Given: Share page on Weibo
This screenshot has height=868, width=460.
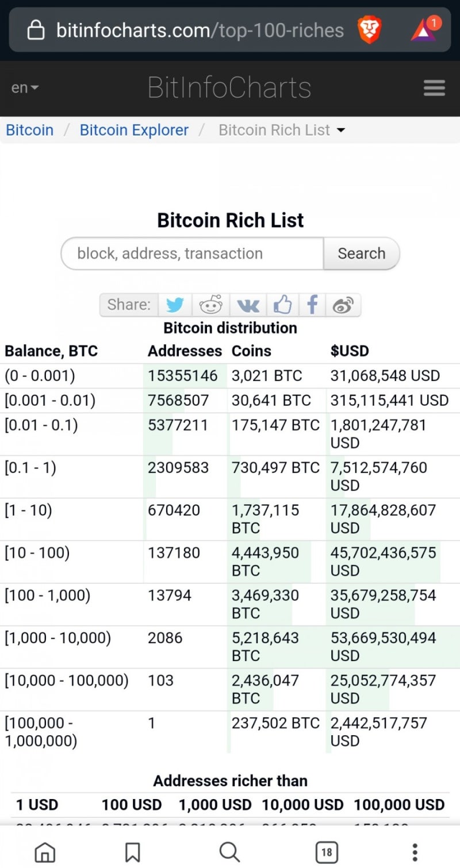Looking at the screenshot, I should pos(343,305).
